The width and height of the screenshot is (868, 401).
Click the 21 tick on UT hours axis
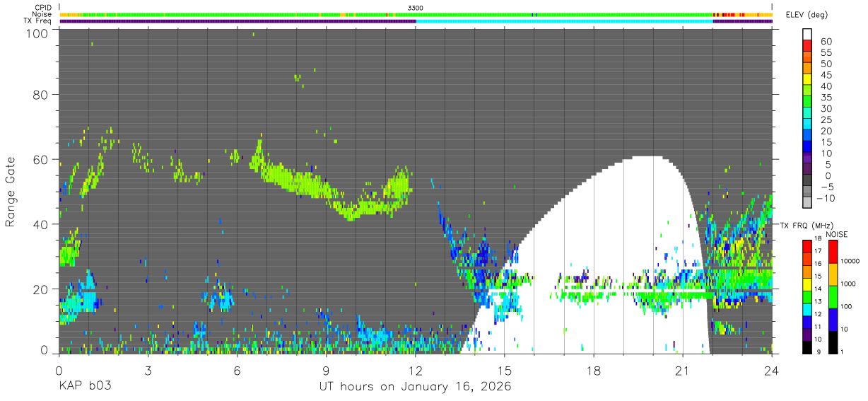pos(683,370)
